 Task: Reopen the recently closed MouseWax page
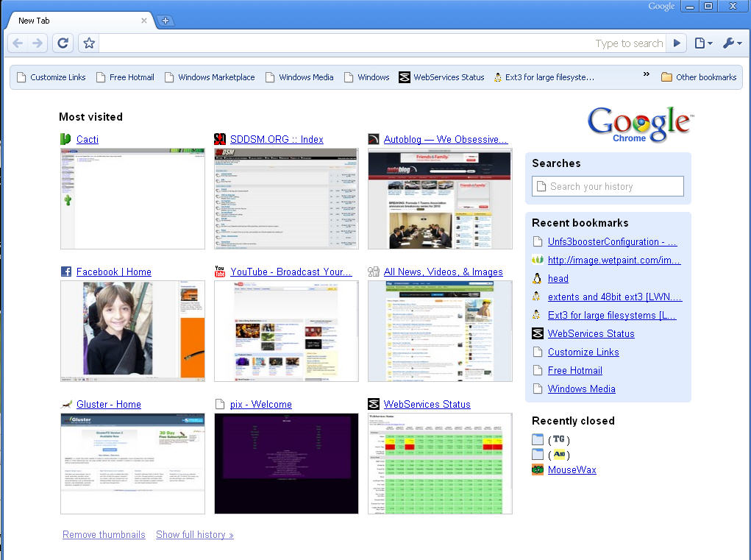(572, 469)
